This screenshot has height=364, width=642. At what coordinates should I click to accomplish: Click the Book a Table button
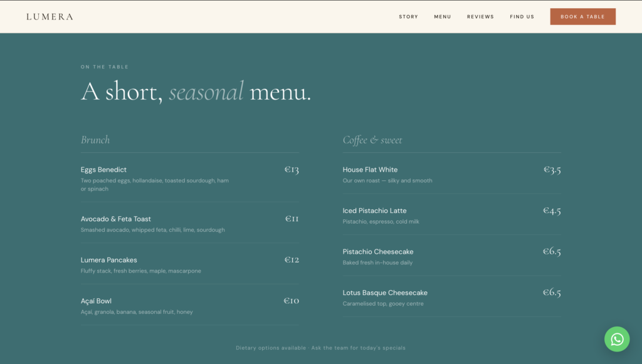[x=582, y=17]
